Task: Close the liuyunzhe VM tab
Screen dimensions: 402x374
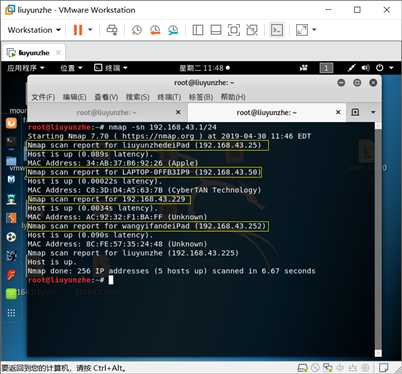Action: coord(59,52)
